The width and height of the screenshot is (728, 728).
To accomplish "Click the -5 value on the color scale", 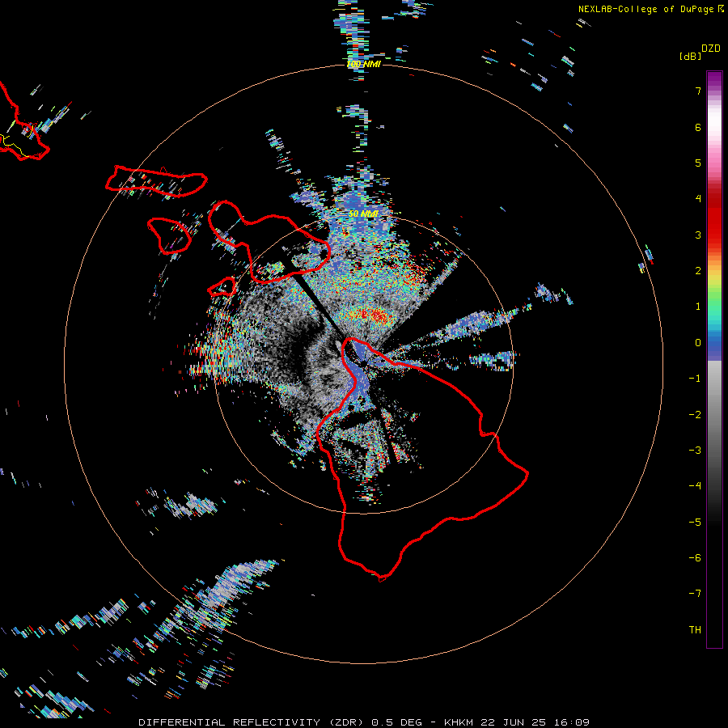I will coord(695,523).
